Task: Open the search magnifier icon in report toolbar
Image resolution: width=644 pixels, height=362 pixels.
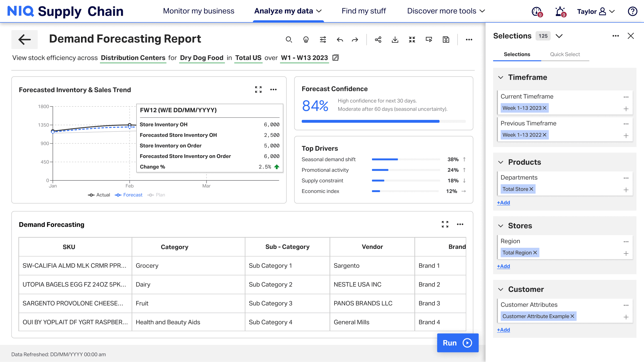Action: [289, 39]
